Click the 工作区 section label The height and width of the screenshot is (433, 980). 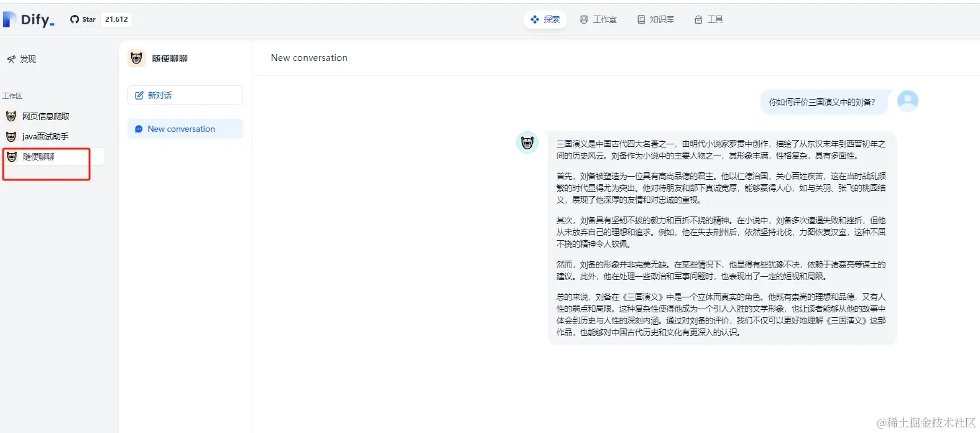[12, 96]
